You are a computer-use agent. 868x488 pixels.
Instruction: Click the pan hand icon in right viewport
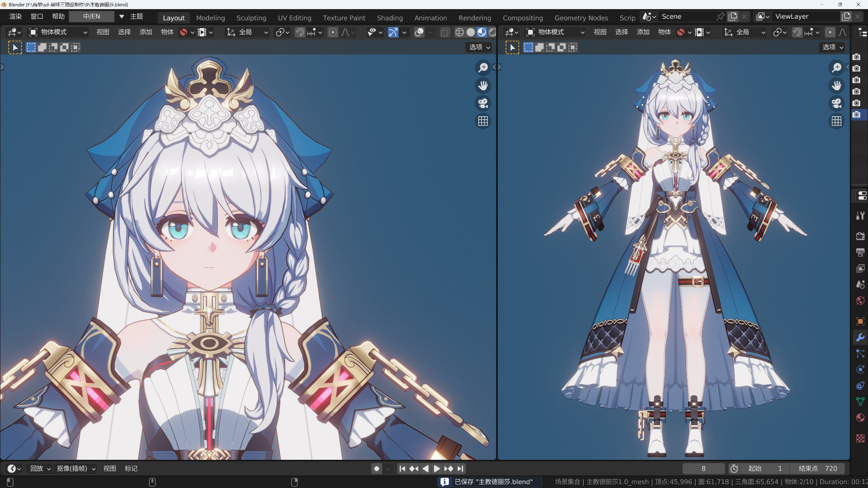click(836, 85)
